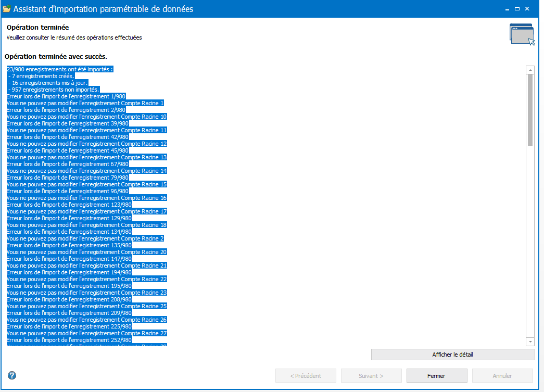Click line ending 'Compte Racine 10'
This screenshot has width=544, height=392.
click(87, 117)
